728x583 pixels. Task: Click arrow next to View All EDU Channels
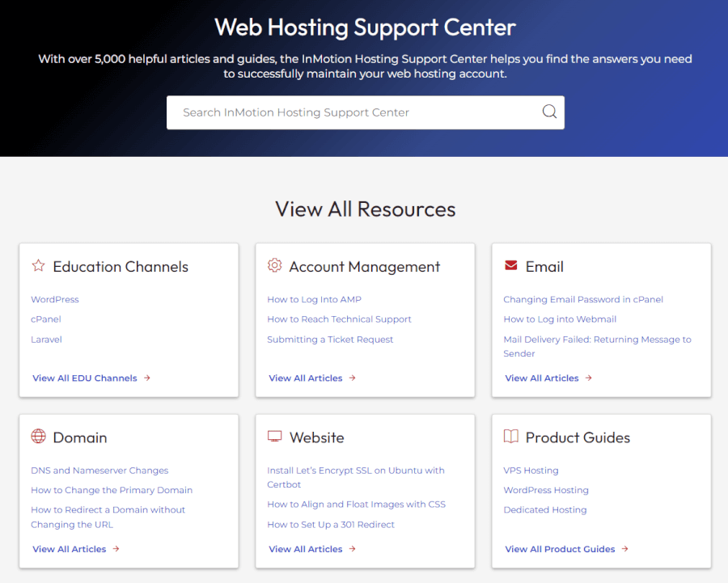pyautogui.click(x=147, y=378)
